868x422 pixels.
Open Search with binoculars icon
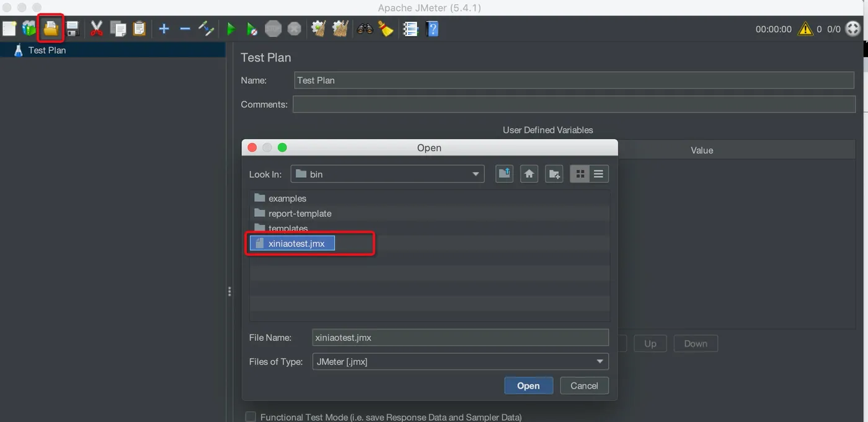365,29
